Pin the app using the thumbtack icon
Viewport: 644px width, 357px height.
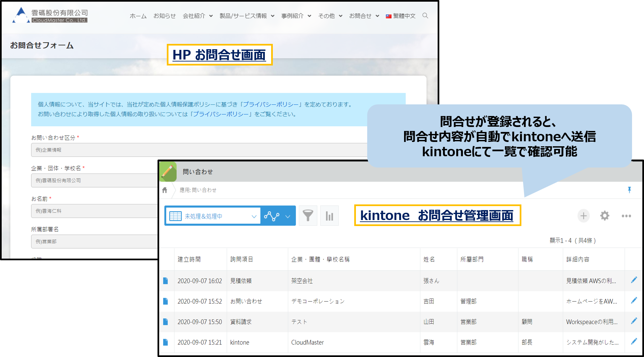pos(629,190)
